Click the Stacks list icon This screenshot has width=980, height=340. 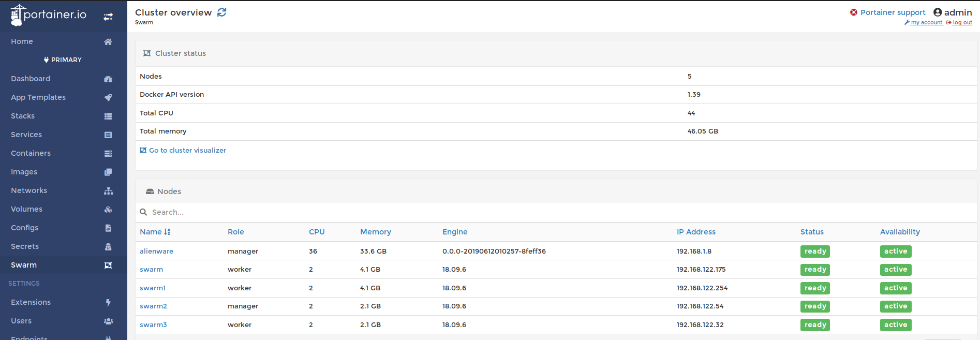[108, 116]
